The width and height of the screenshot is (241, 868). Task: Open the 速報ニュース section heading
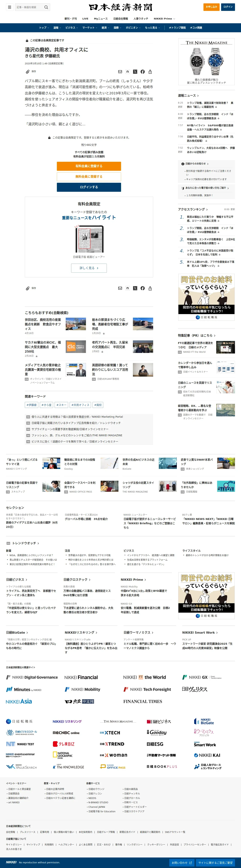(188, 96)
